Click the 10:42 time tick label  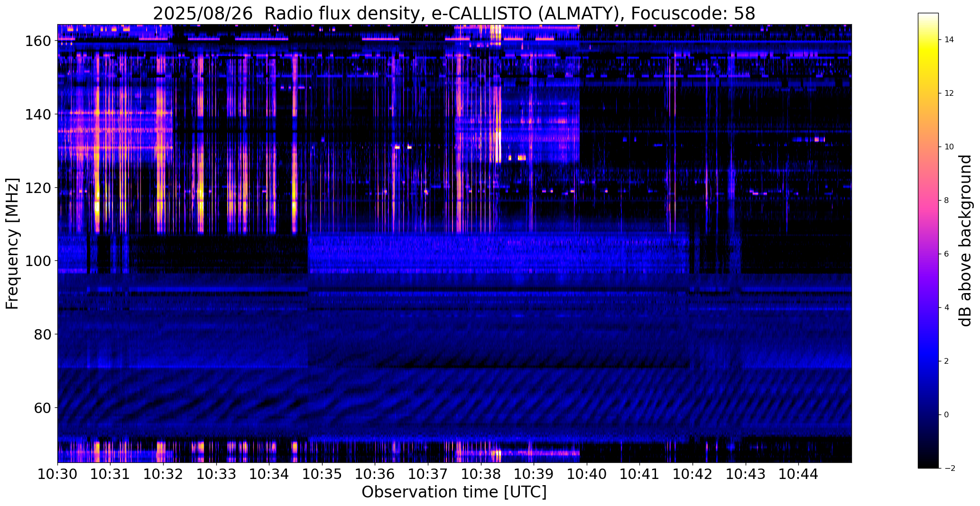(x=693, y=474)
